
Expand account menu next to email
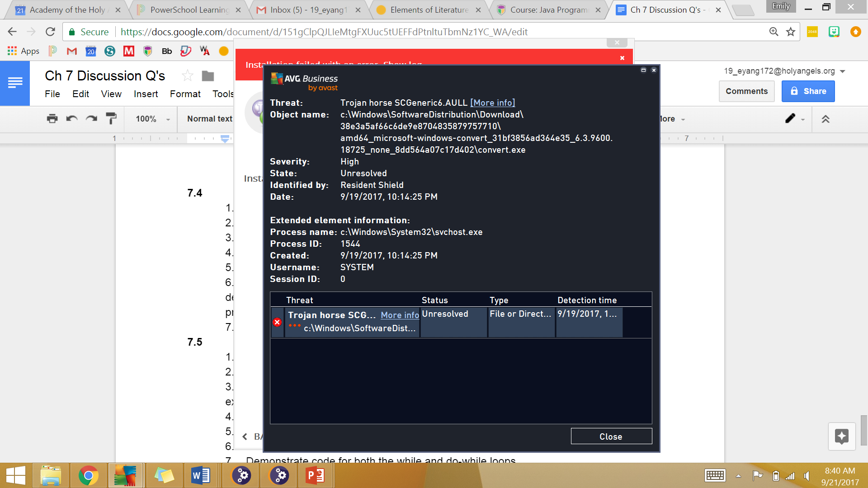pyautogui.click(x=842, y=71)
